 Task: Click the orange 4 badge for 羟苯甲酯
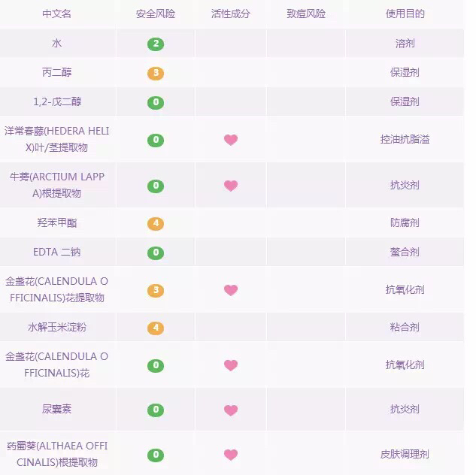click(x=156, y=224)
